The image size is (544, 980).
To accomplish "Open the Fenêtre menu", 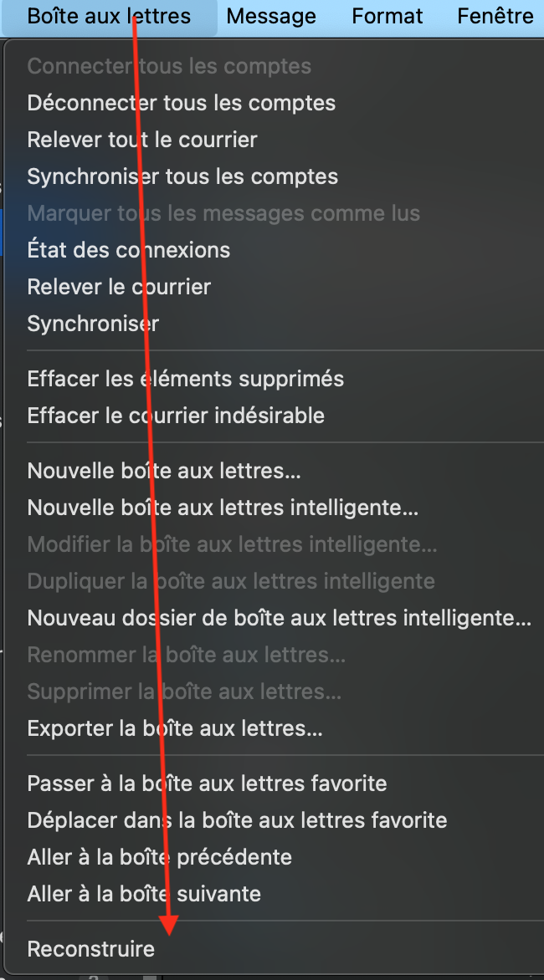I will tap(495, 16).
